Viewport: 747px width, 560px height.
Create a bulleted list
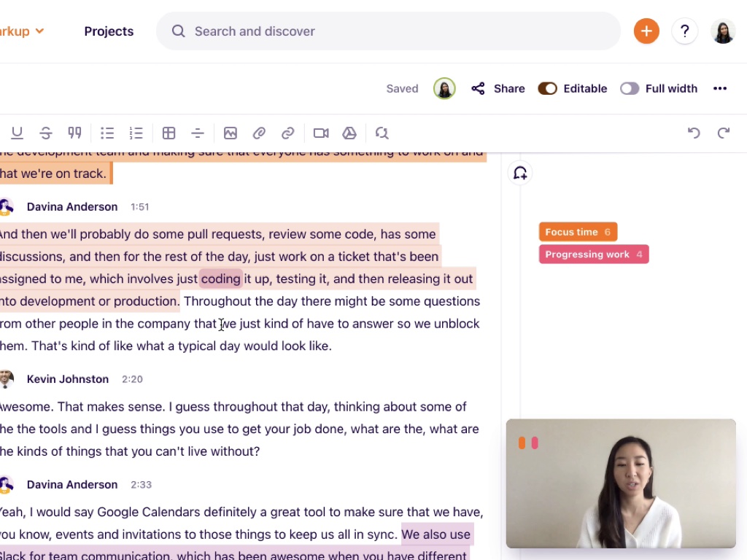point(107,133)
